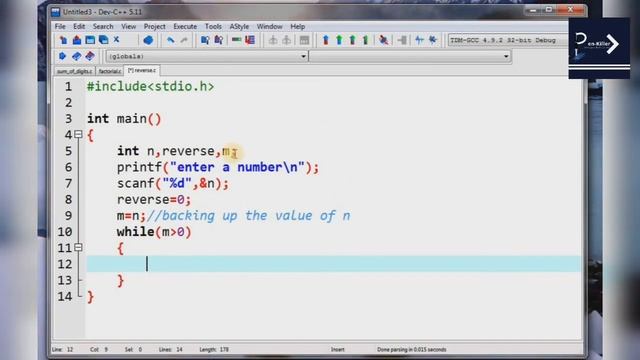Click the Save All toolbar icon

(x=104, y=40)
